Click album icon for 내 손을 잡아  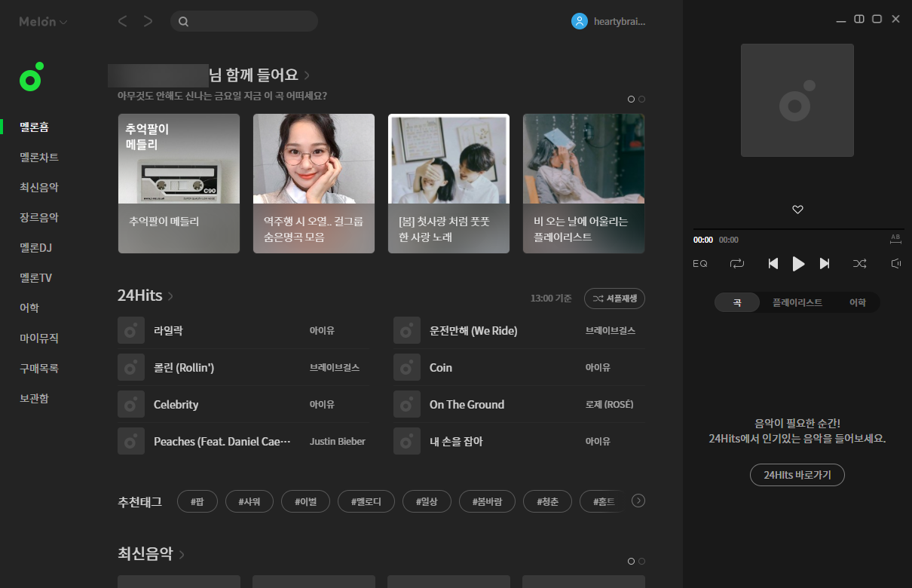tap(407, 441)
